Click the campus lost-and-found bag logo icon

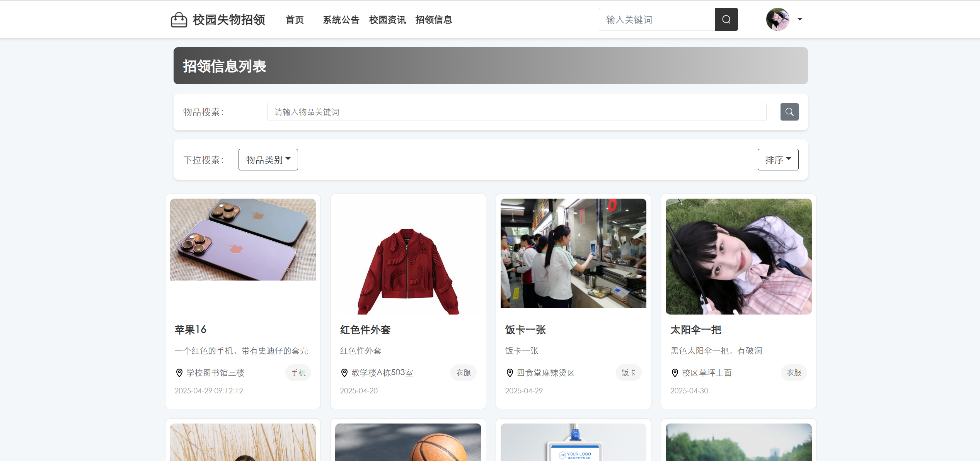coord(179,20)
